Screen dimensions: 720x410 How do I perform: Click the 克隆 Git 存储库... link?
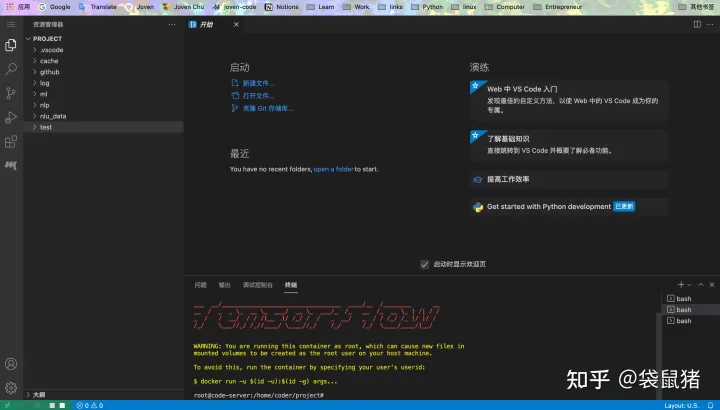tap(267, 108)
